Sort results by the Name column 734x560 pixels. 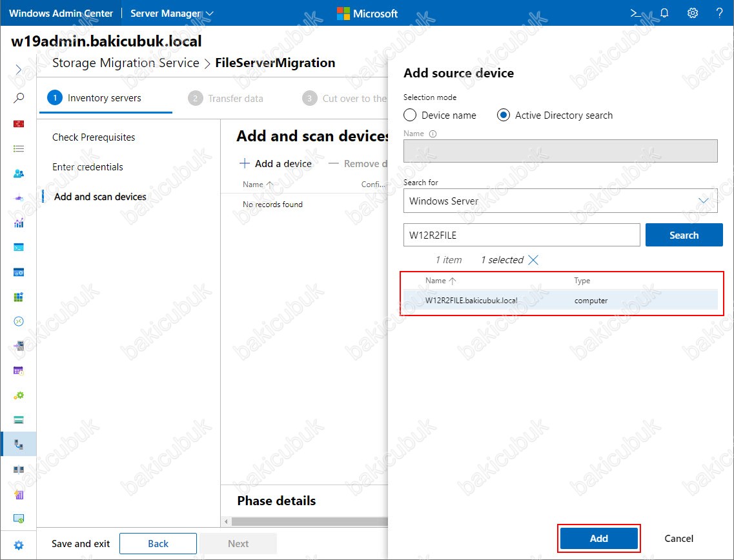(x=440, y=281)
